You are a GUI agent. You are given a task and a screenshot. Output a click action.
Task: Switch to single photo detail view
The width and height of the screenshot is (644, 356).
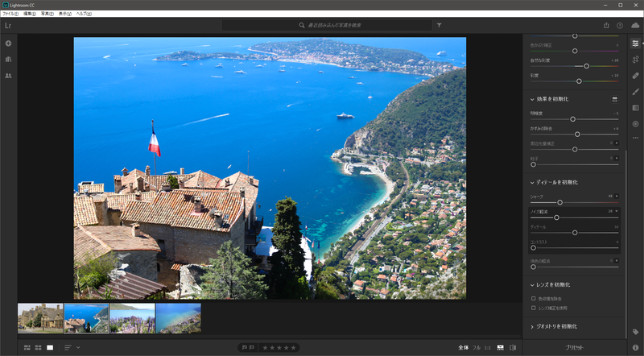point(50,348)
